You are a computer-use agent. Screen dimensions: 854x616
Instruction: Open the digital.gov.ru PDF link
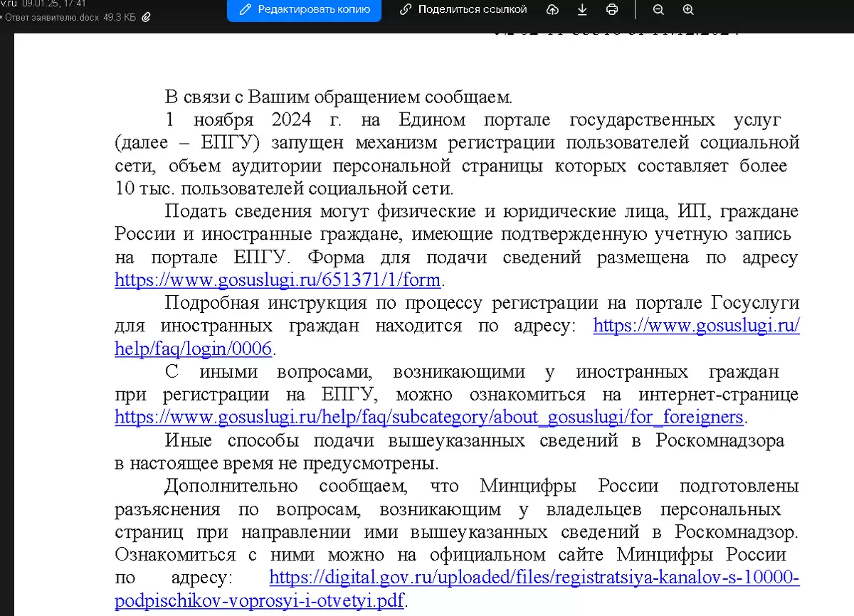pos(532,578)
